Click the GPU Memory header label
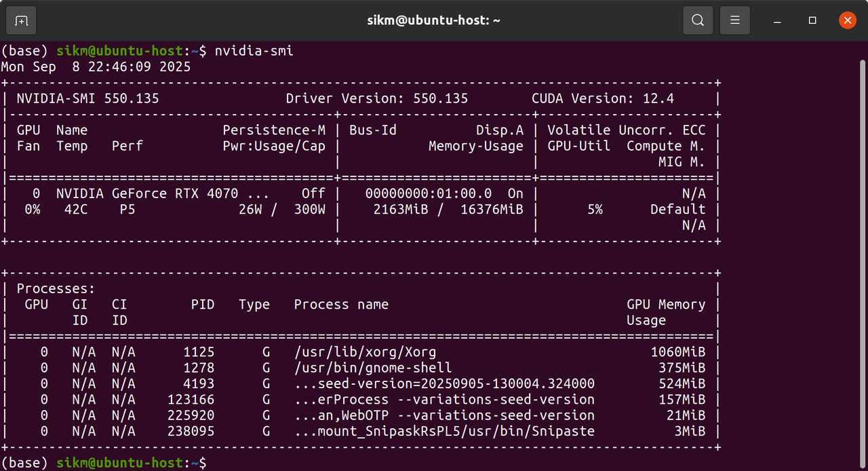868x471 pixels. coord(667,305)
